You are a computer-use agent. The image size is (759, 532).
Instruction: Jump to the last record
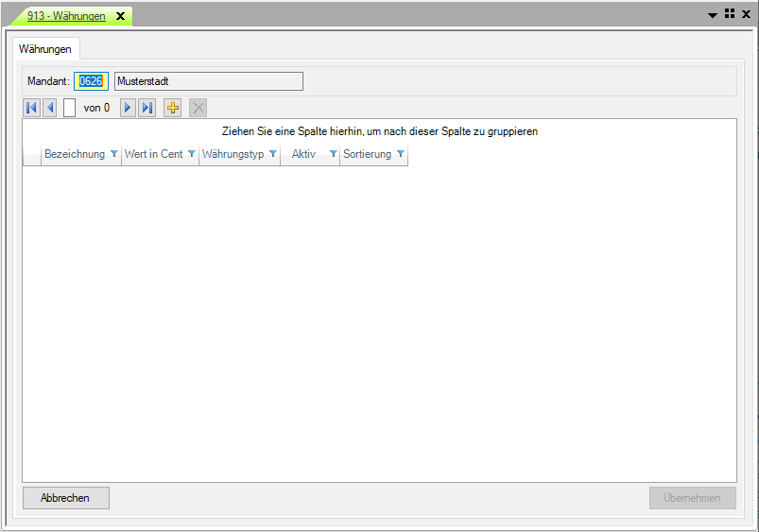click(147, 108)
